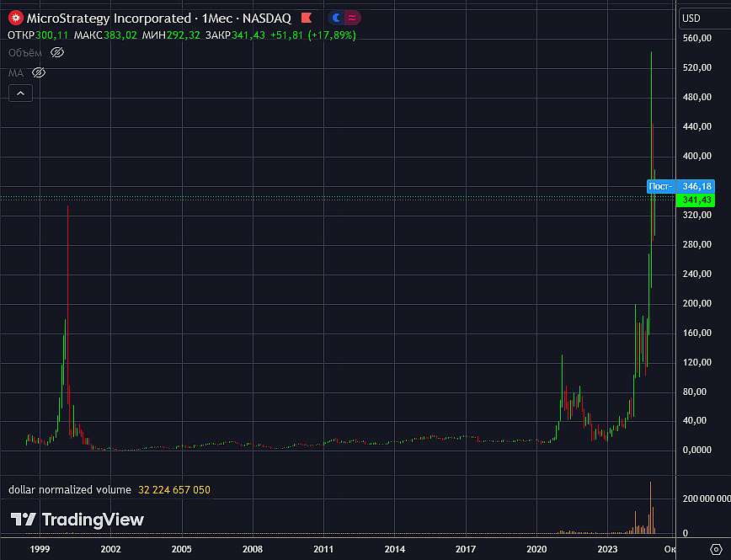Screen dimensions: 731x560
Task: Click the blue 346,18 post-market price label
Action: click(696, 186)
